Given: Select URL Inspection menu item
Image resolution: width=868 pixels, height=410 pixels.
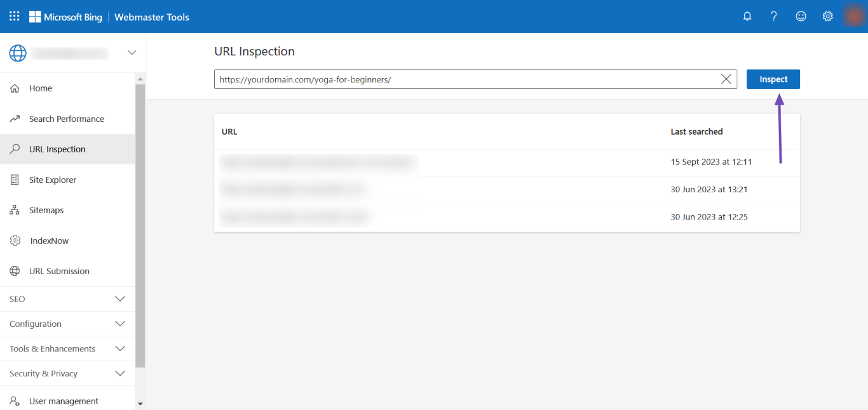Looking at the screenshot, I should [x=67, y=149].
